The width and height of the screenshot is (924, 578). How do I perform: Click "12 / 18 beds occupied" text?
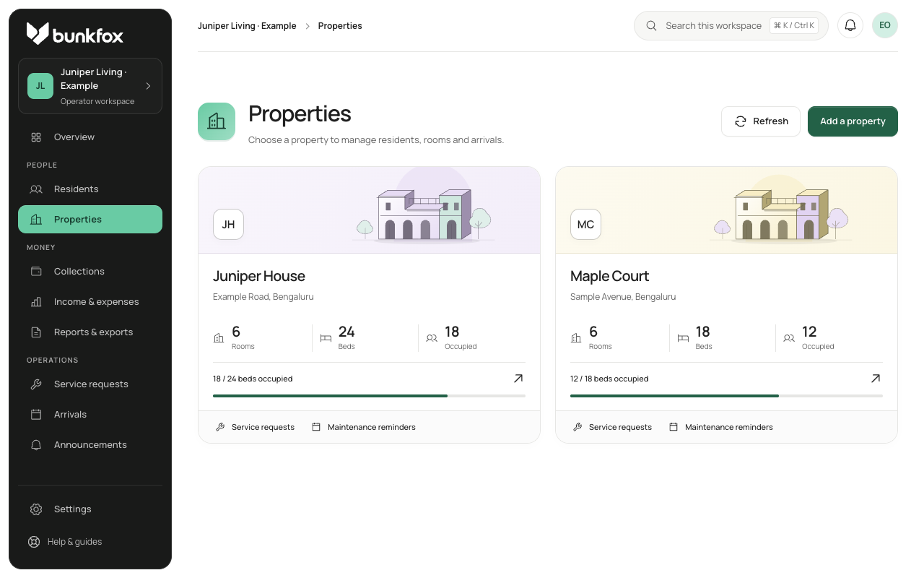(609, 379)
